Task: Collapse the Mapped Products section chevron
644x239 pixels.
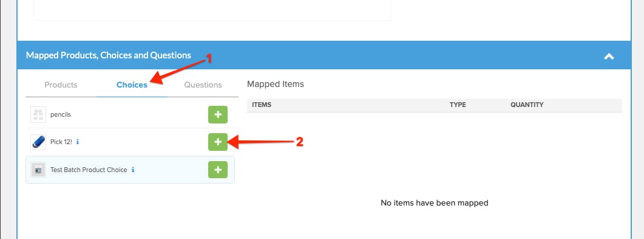Action: pyautogui.click(x=609, y=56)
